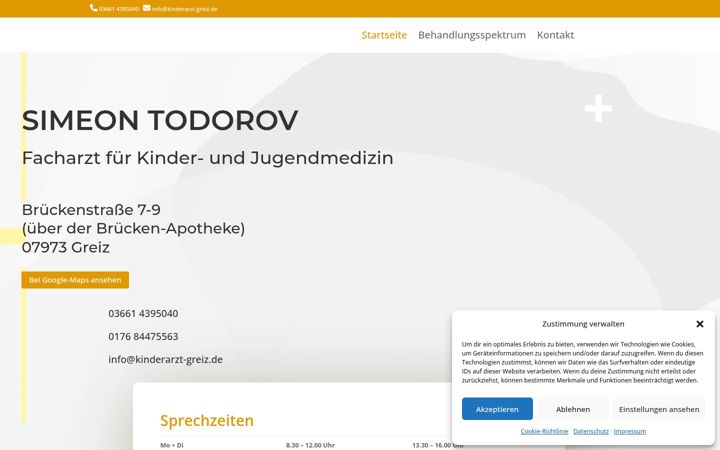Open the Behandlungsspektrum menu item
Image resolution: width=720 pixels, height=450 pixels.
tap(472, 35)
